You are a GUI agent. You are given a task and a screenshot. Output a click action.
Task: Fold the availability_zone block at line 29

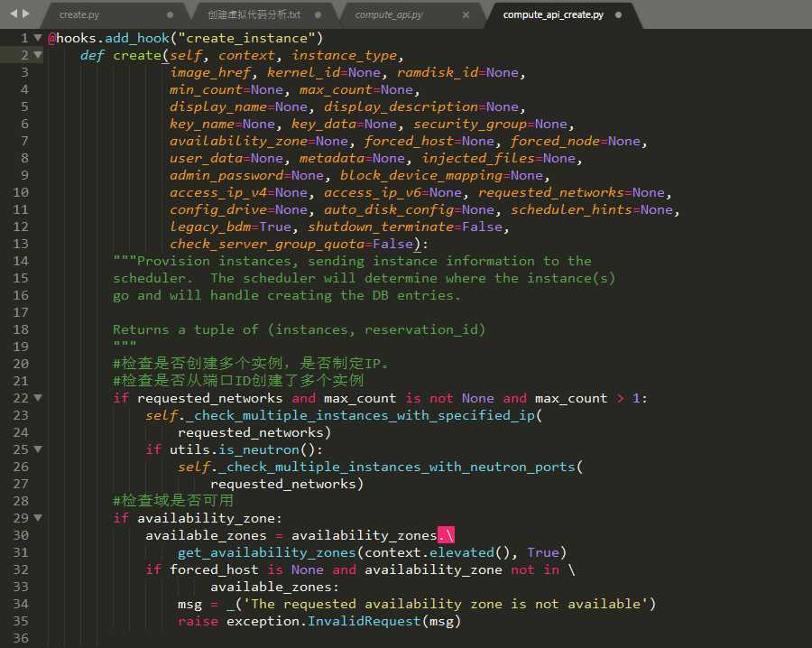[38, 517]
